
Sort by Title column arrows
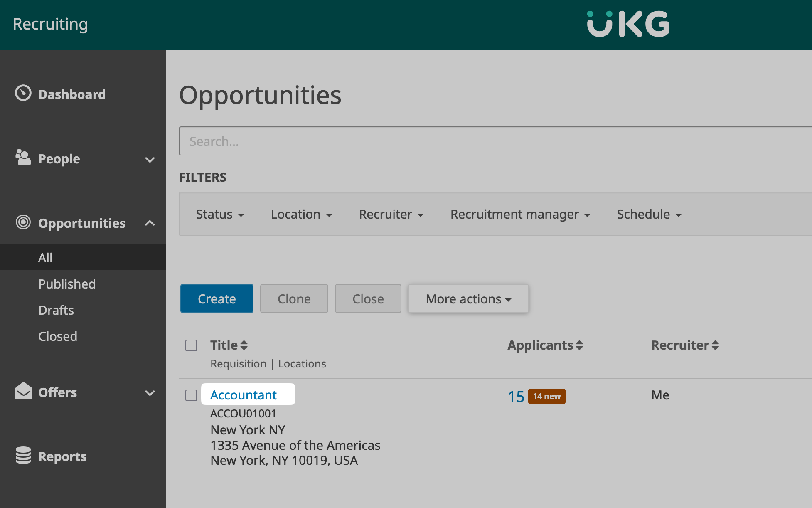244,345
